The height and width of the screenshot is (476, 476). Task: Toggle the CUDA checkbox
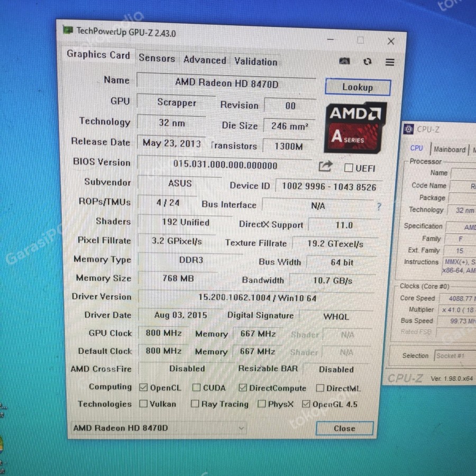coord(196,387)
